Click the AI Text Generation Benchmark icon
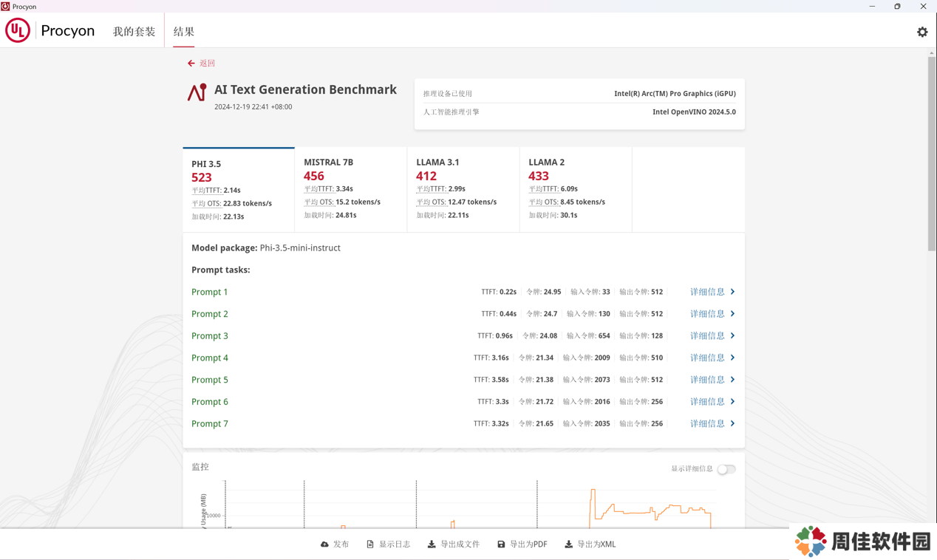This screenshot has height=560, width=937. tap(197, 92)
